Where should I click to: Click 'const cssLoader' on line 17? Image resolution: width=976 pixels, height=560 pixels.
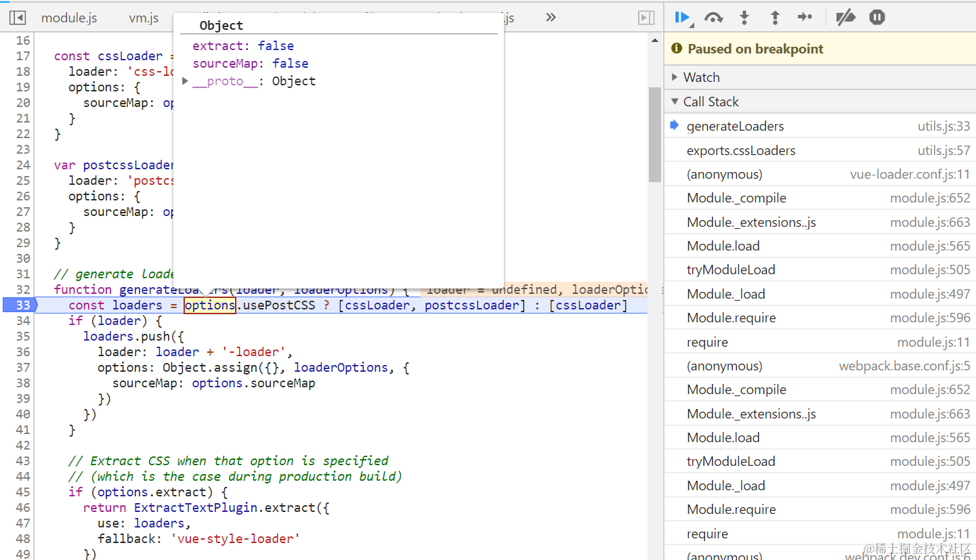108,56
